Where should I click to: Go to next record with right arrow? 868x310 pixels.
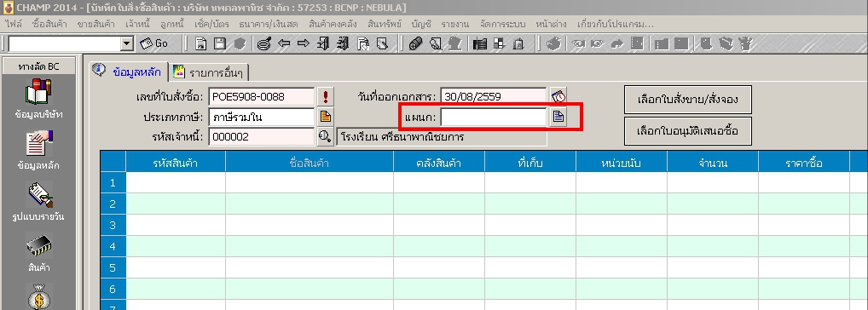click(x=304, y=43)
